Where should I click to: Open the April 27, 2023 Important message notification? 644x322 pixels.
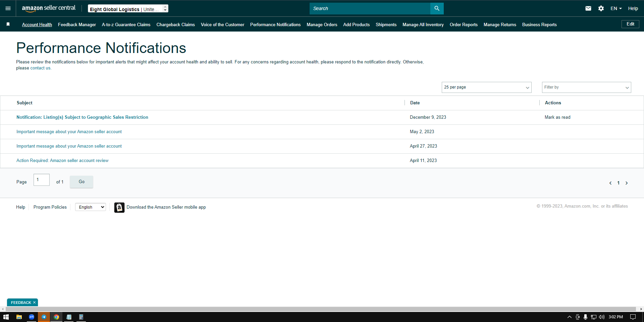(x=69, y=146)
